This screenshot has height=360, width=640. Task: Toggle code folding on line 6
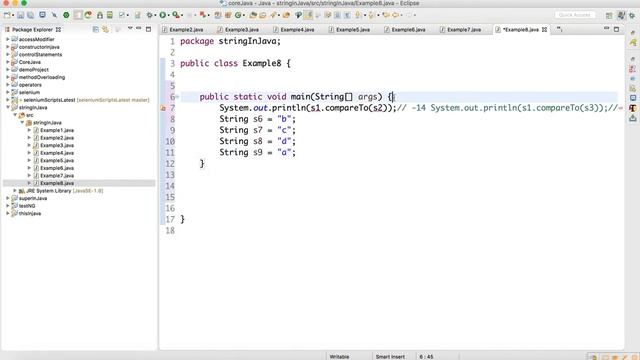tap(177, 97)
